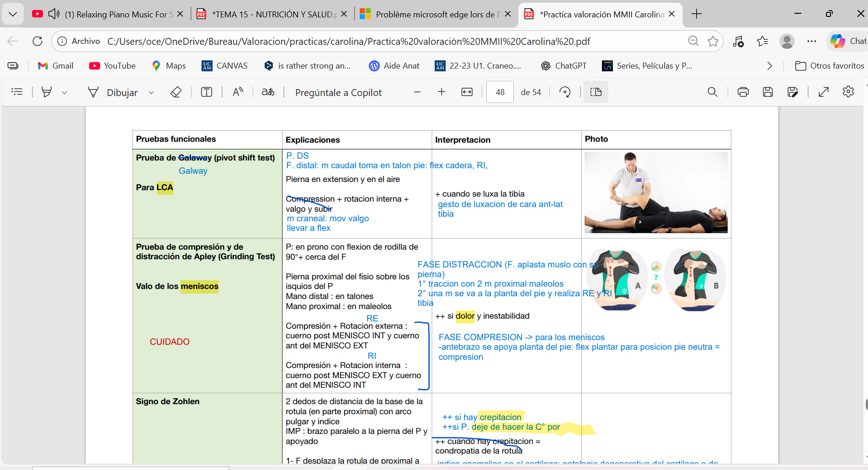Screen dimensions: 868x470
Task: Start read aloud for the PDF
Action: [x=238, y=92]
